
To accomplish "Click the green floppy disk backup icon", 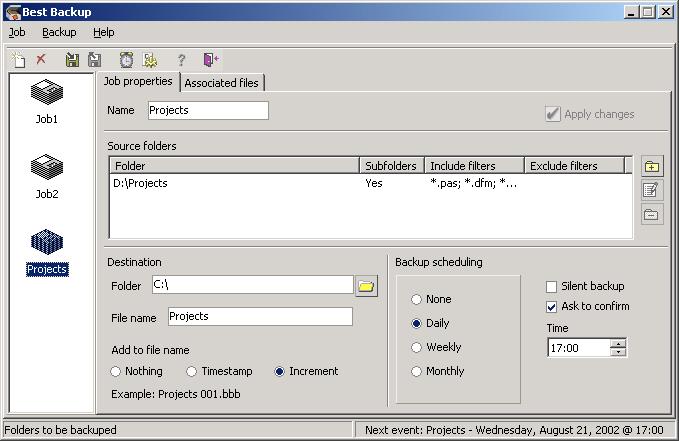I will 72,60.
